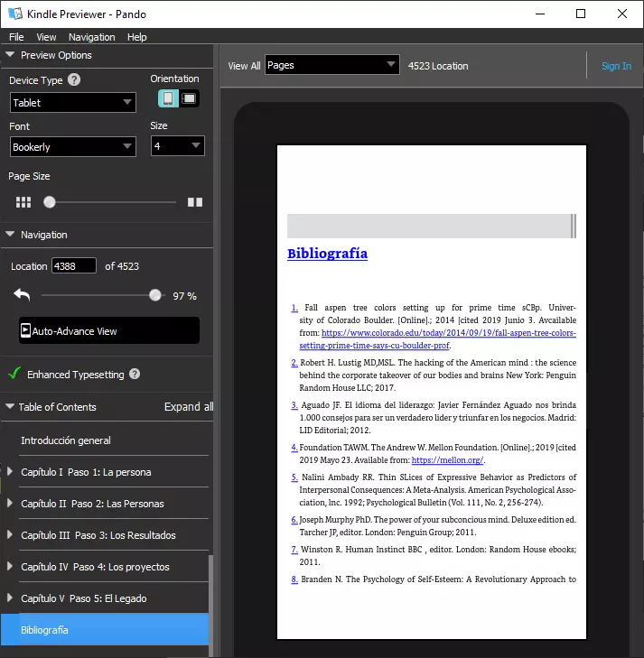Viewport: 644px width, 658px height.
Task: Click reference number 7 link
Action: 294,550
